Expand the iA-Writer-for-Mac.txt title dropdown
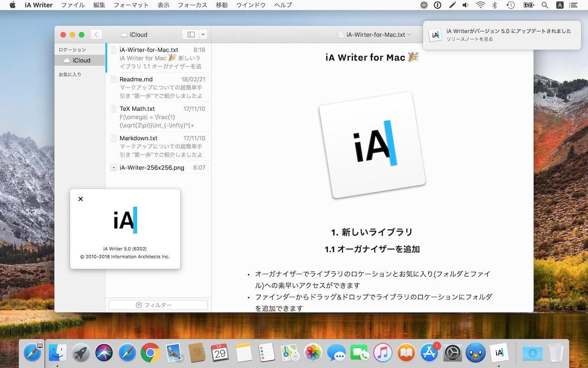The image size is (588, 368). [x=409, y=35]
